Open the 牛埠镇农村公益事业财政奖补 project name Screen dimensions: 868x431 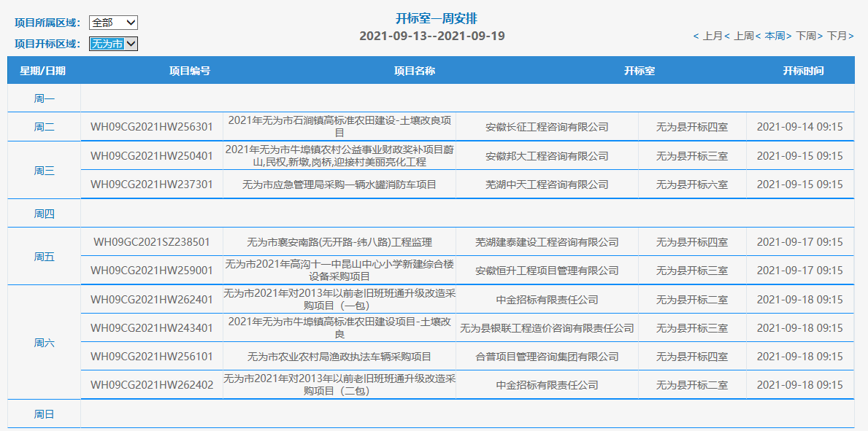pos(339,155)
